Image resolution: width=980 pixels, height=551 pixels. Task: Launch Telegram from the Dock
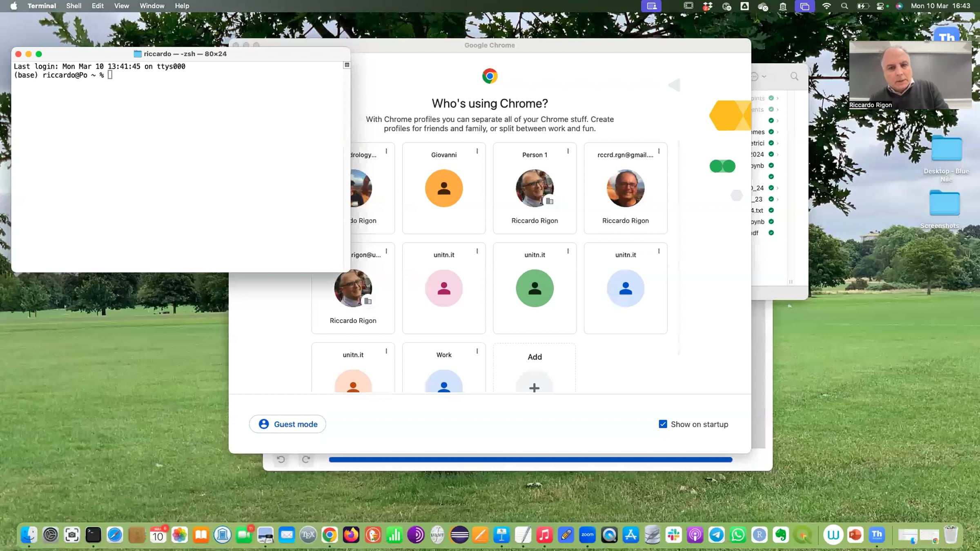(717, 535)
